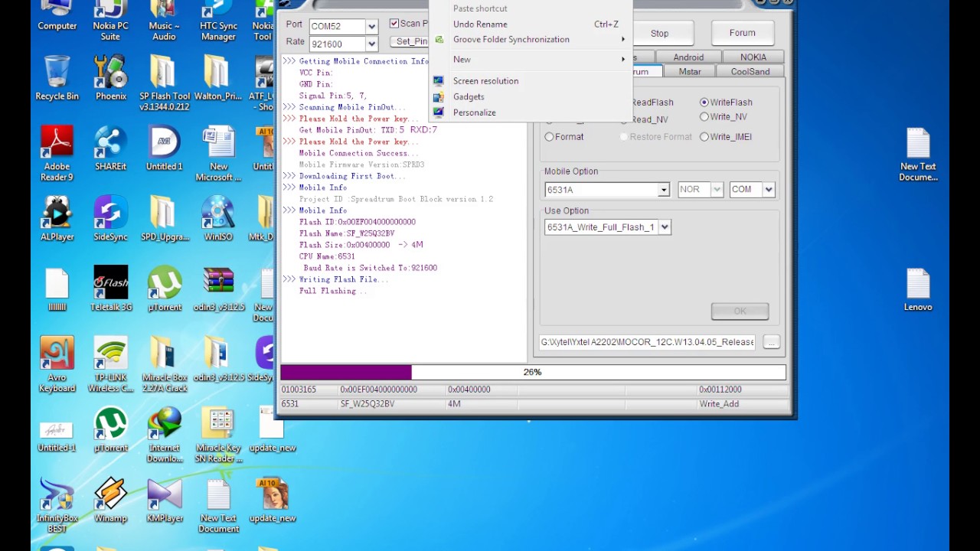Image resolution: width=980 pixels, height=551 pixels.
Task: Launch Winamp from the desktop
Action: [x=110, y=501]
